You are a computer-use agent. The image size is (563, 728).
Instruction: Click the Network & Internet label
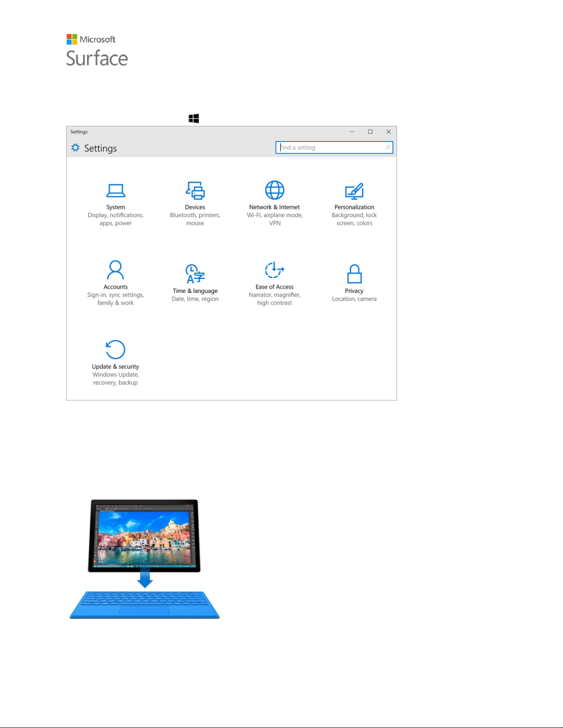pos(275,207)
